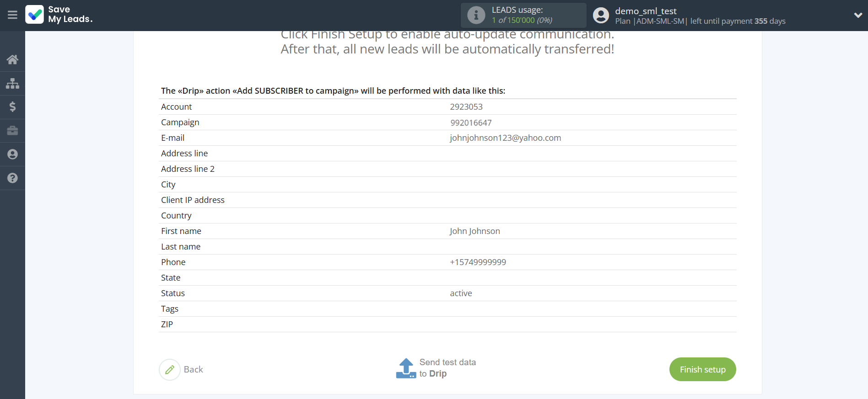Click the Back link text
Viewport: 868px width, 399px height.
(193, 369)
